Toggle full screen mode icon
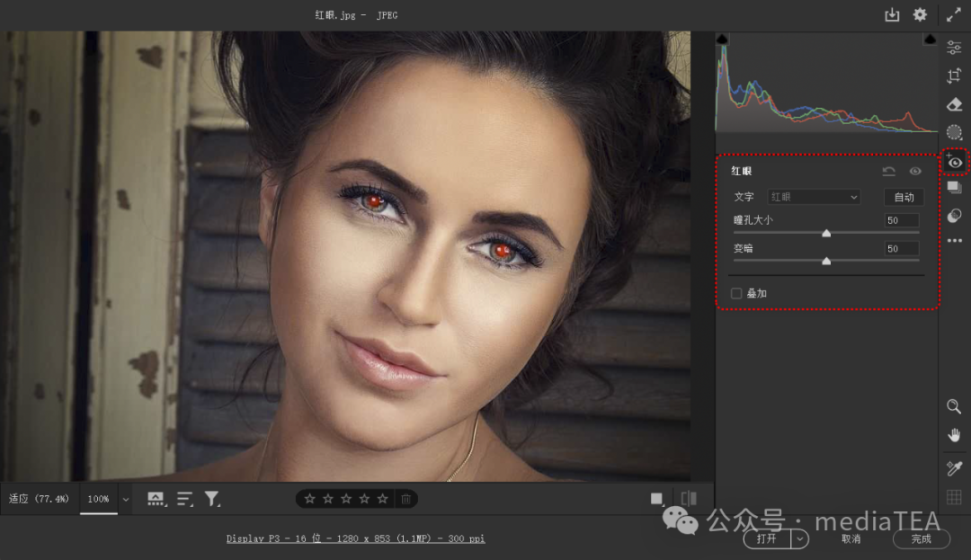971x560 pixels. (954, 15)
